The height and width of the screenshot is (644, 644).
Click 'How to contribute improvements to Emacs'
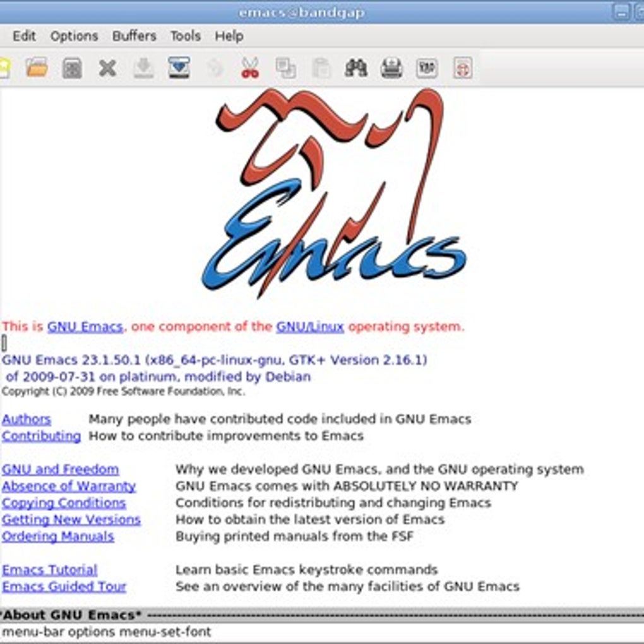(x=226, y=436)
